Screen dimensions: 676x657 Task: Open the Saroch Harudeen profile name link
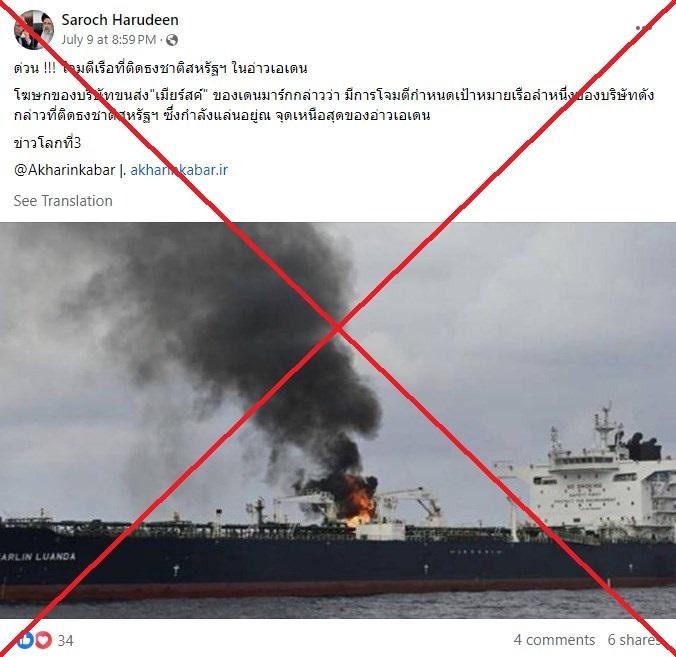[x=120, y=20]
